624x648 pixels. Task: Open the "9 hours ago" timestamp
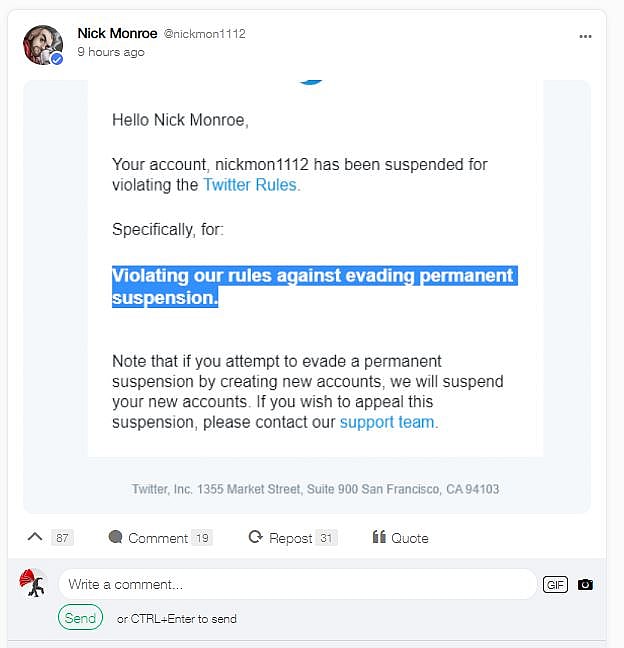[x=110, y=52]
